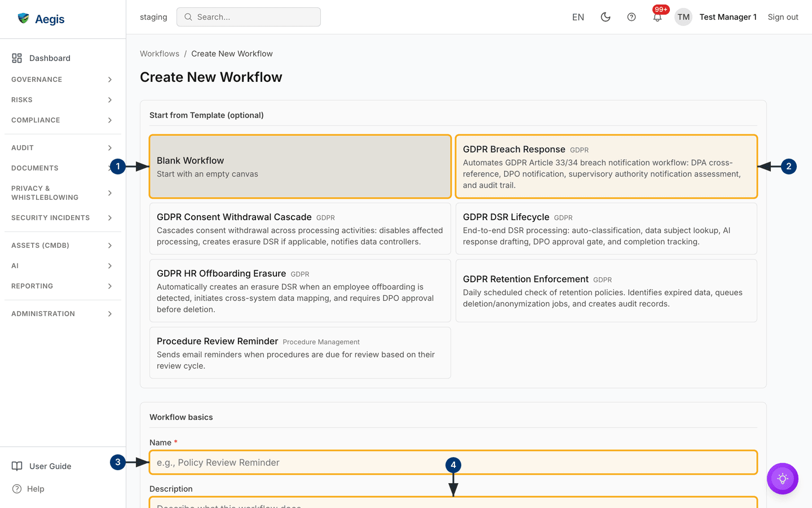Select the GDPR Consent Withdrawal Cascade template
812x508 pixels.
point(300,229)
